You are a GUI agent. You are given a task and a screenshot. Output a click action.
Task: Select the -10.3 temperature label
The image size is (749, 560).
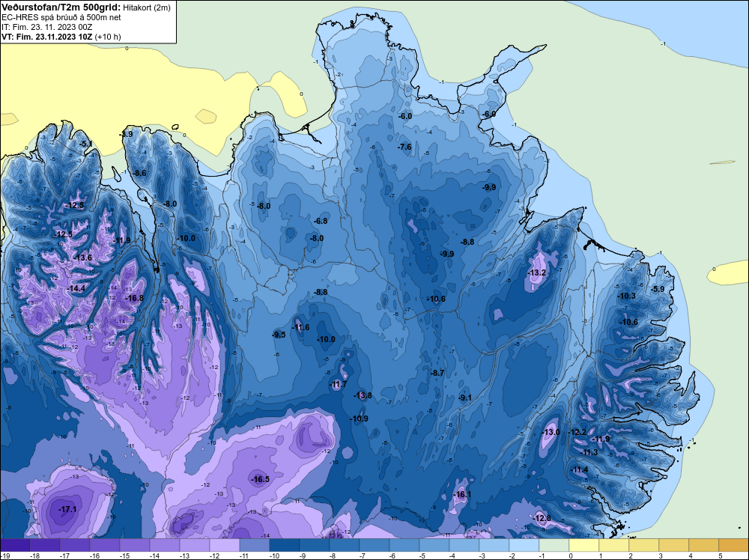tap(627, 296)
